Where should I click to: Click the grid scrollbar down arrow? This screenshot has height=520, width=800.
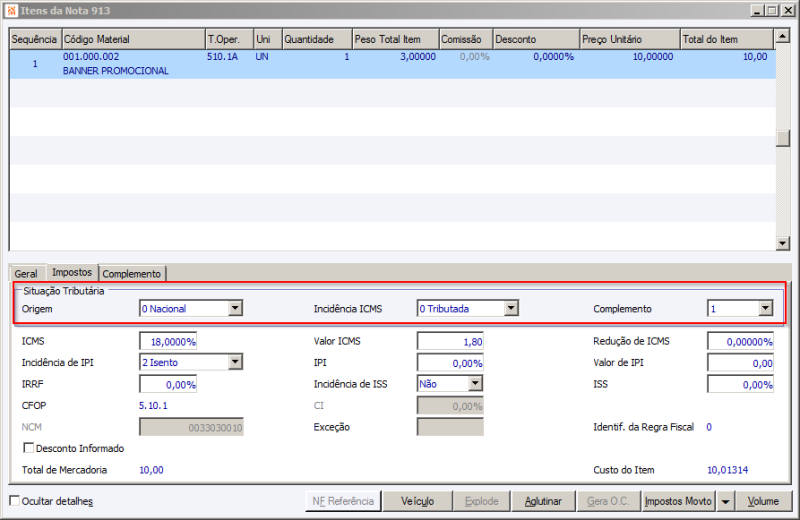pos(783,243)
